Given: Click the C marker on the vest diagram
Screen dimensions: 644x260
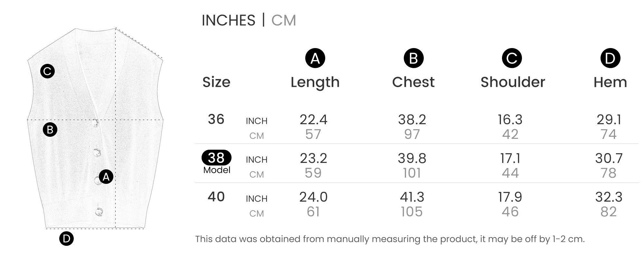Looking at the screenshot, I should pyautogui.click(x=47, y=71).
